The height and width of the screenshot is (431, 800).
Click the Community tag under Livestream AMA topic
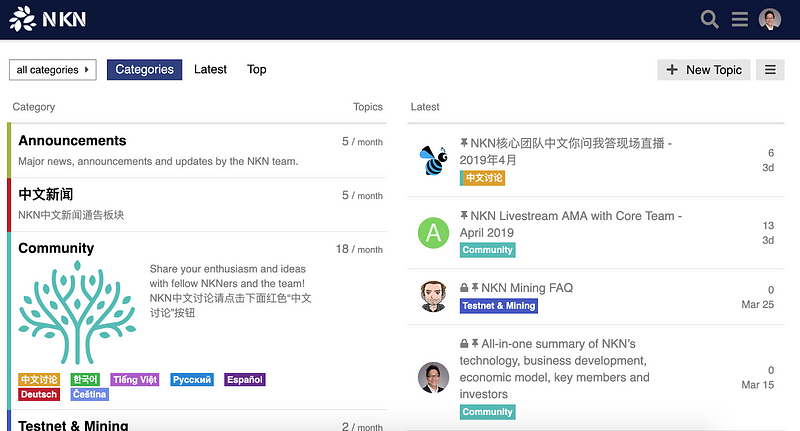[488, 250]
